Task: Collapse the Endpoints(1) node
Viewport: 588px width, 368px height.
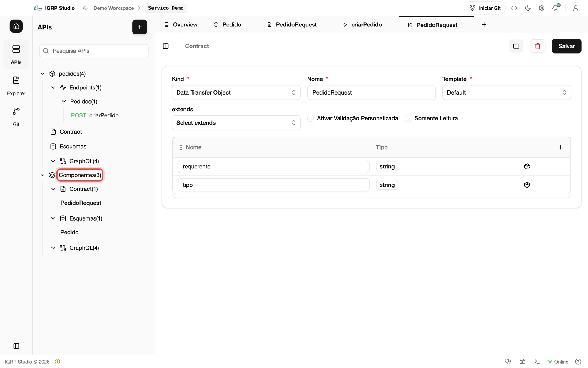Action: click(x=53, y=87)
